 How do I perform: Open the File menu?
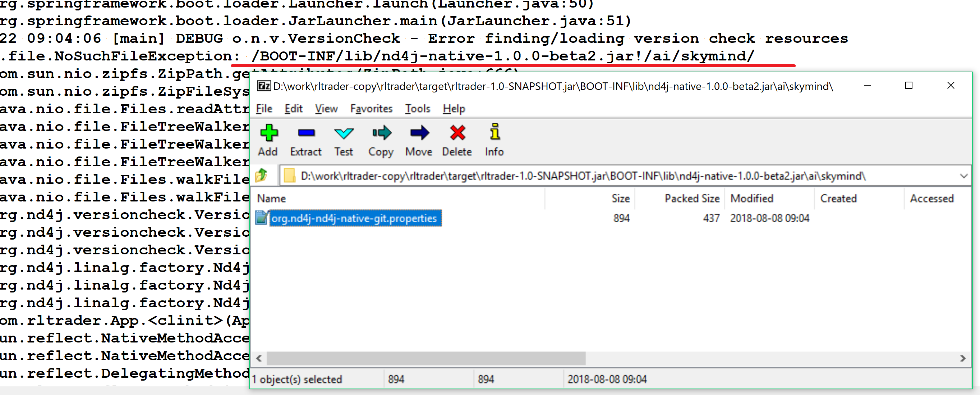pos(264,109)
